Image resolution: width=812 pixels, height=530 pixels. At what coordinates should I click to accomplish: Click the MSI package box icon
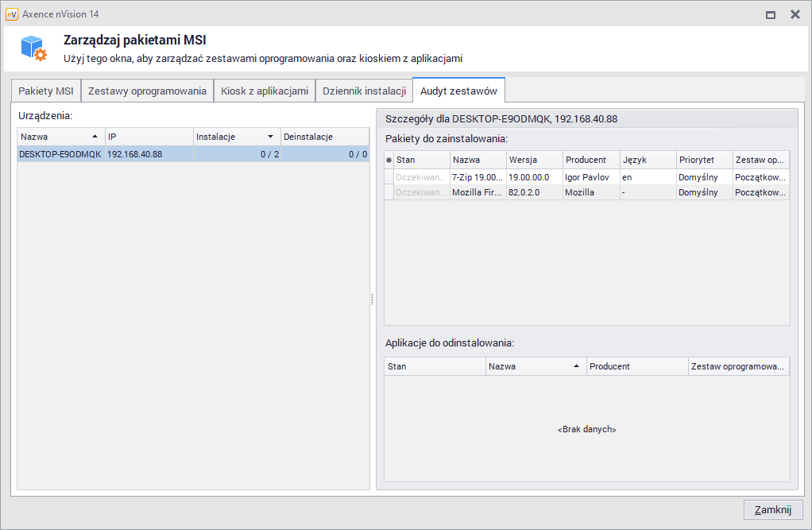pos(34,48)
